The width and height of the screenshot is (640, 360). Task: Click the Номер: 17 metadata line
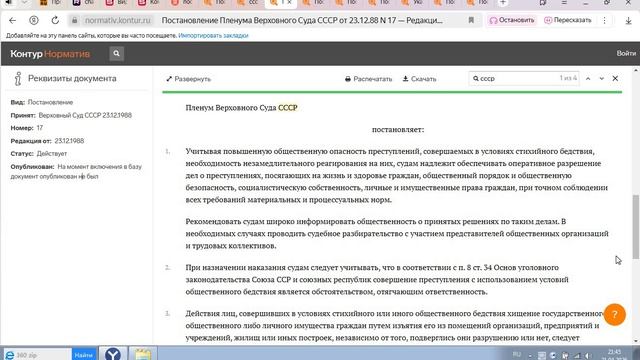tap(27, 128)
